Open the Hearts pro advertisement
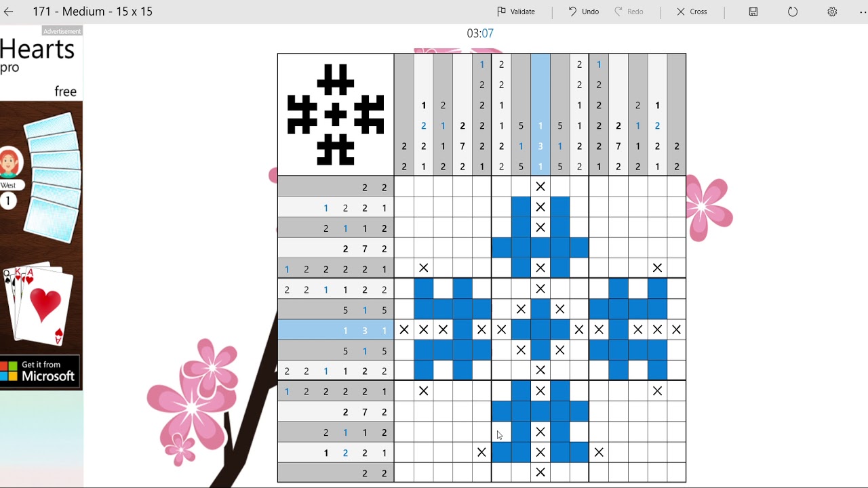 pyautogui.click(x=41, y=208)
